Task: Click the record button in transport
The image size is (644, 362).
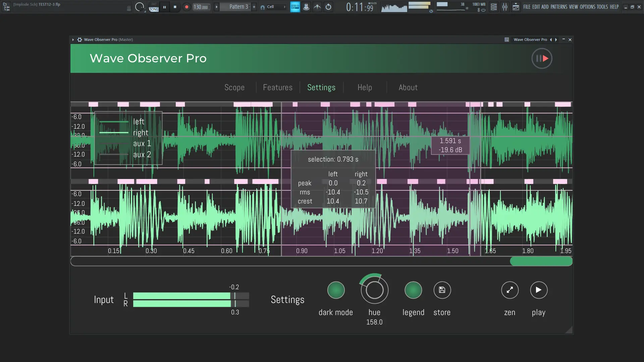Action: (x=186, y=7)
